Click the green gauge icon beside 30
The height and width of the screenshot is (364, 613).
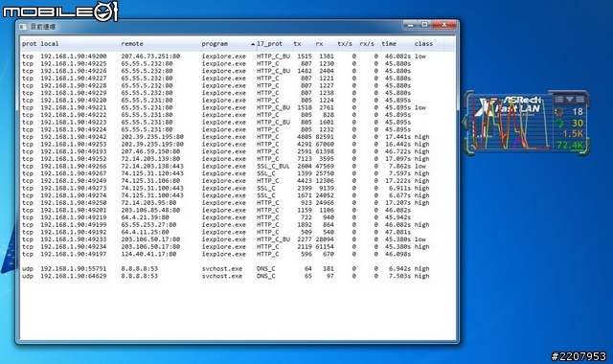point(559,124)
